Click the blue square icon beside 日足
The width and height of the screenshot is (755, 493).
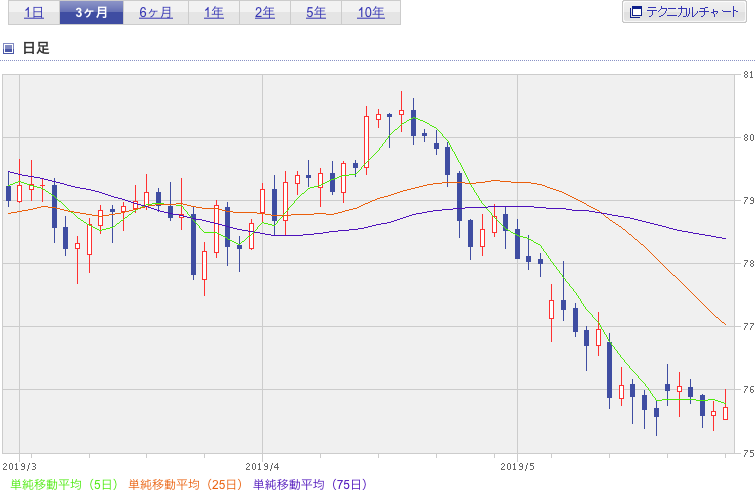(8, 48)
